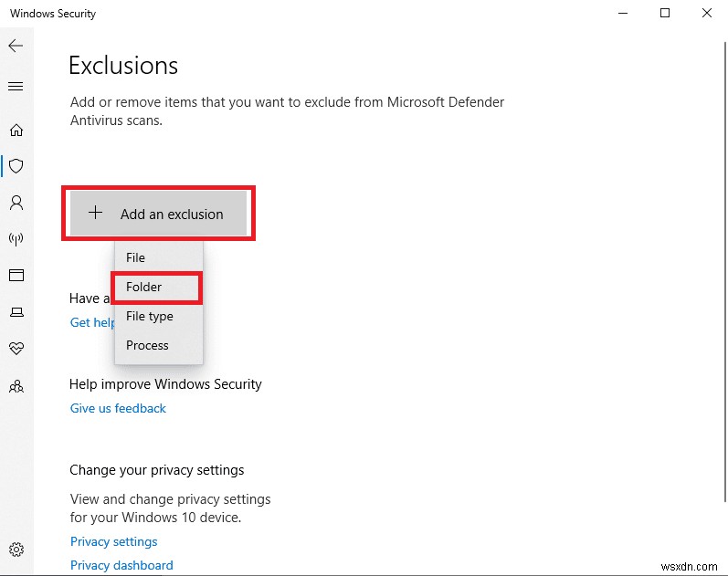
Task: Open Family options icon
Action: 16,386
